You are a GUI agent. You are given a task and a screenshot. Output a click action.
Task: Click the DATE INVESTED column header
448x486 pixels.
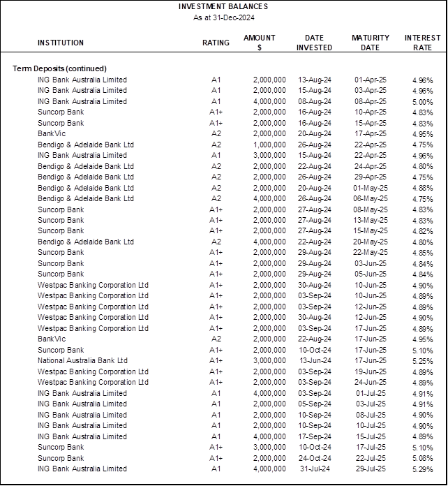pyautogui.click(x=314, y=43)
